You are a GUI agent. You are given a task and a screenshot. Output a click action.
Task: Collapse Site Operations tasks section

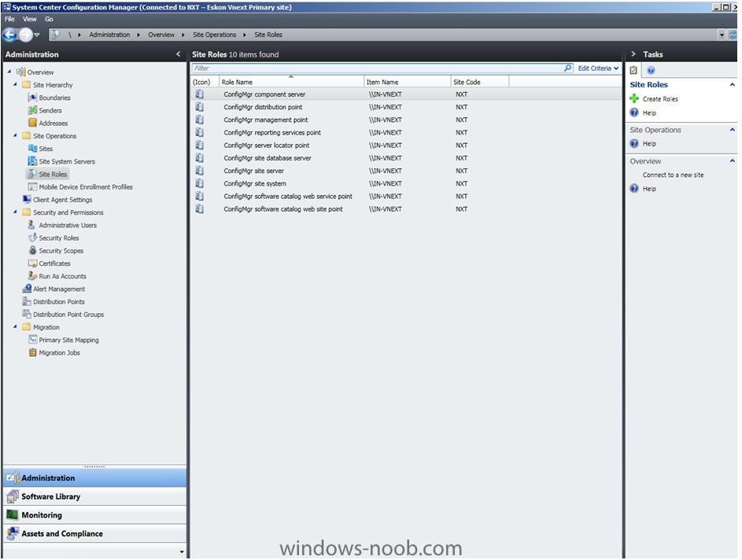click(x=732, y=130)
